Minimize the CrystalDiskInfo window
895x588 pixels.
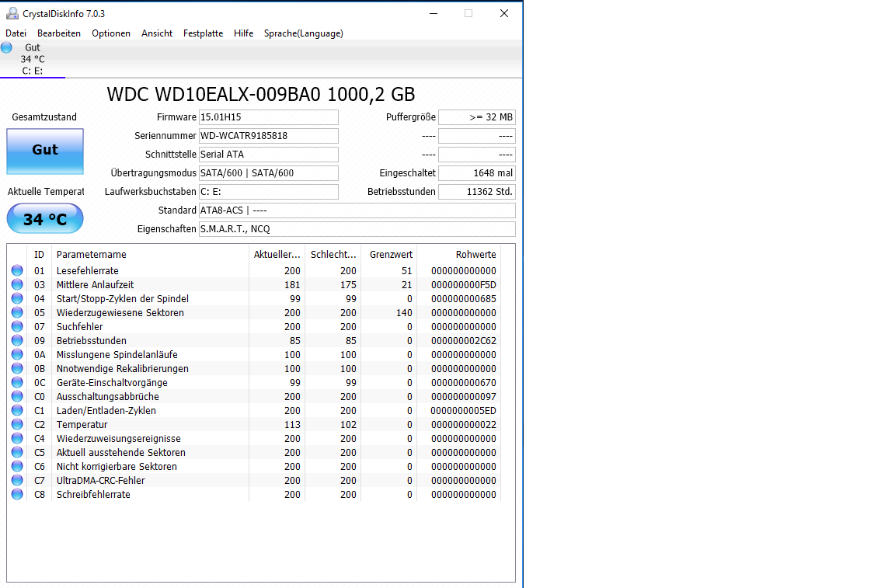(x=434, y=13)
